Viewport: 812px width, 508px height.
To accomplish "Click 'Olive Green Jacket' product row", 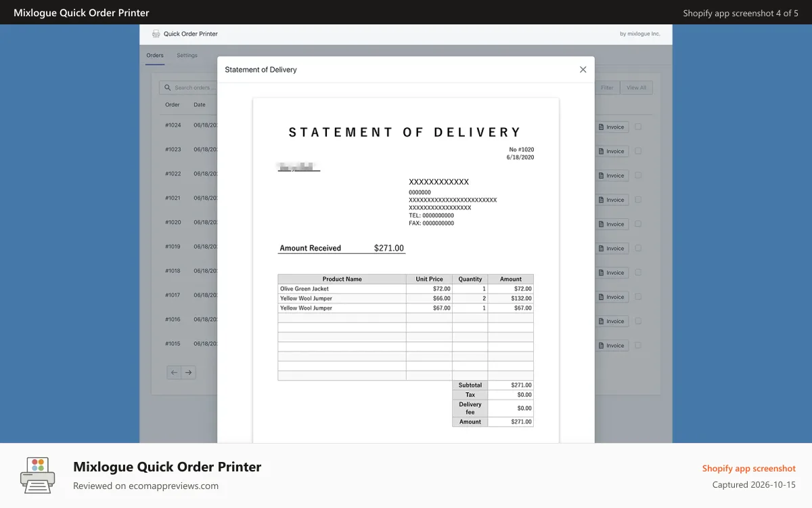I will pyautogui.click(x=405, y=289).
